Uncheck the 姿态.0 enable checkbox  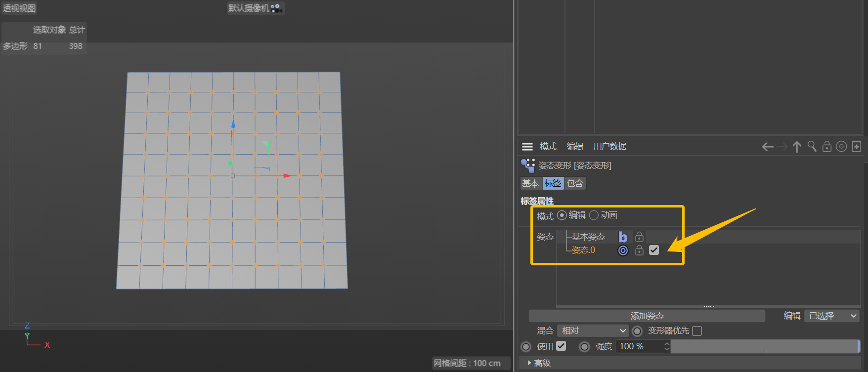pos(654,250)
